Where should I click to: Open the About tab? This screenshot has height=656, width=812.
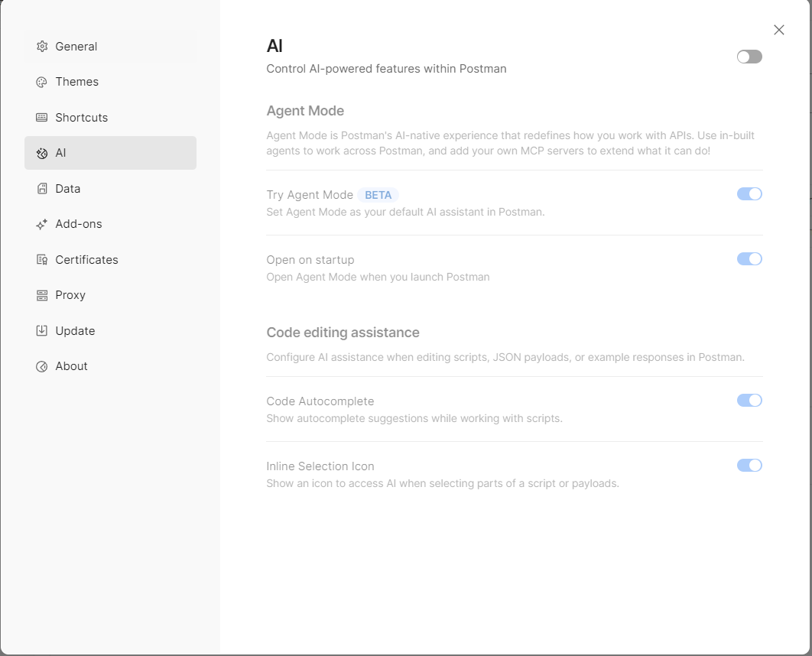110,366
